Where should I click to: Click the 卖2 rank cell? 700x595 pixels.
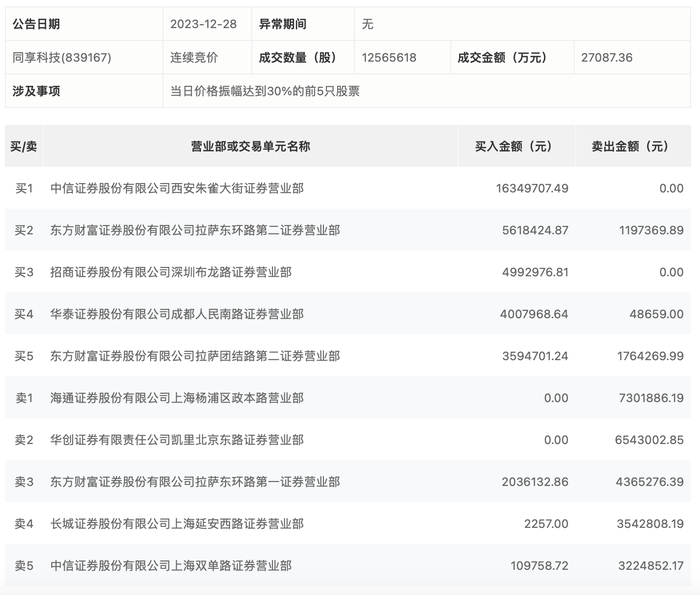[24, 440]
